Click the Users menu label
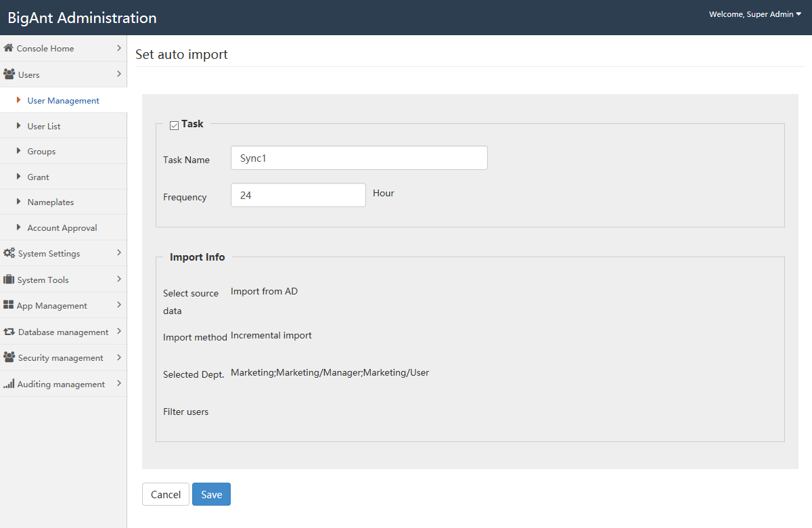 (29, 75)
